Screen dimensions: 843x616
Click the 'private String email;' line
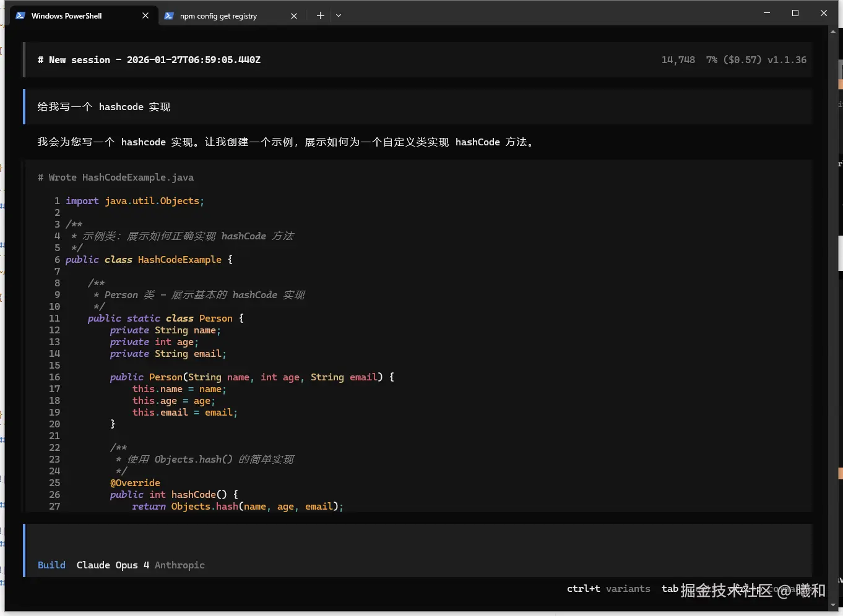pyautogui.click(x=168, y=354)
